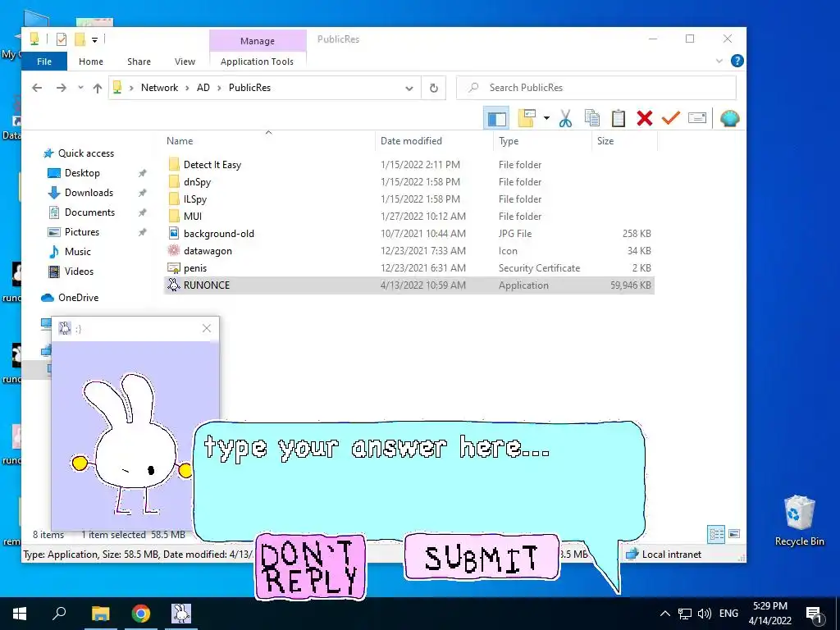The image size is (840, 630).
Task: Open Pictures in navigation pane
Action: click(x=82, y=232)
